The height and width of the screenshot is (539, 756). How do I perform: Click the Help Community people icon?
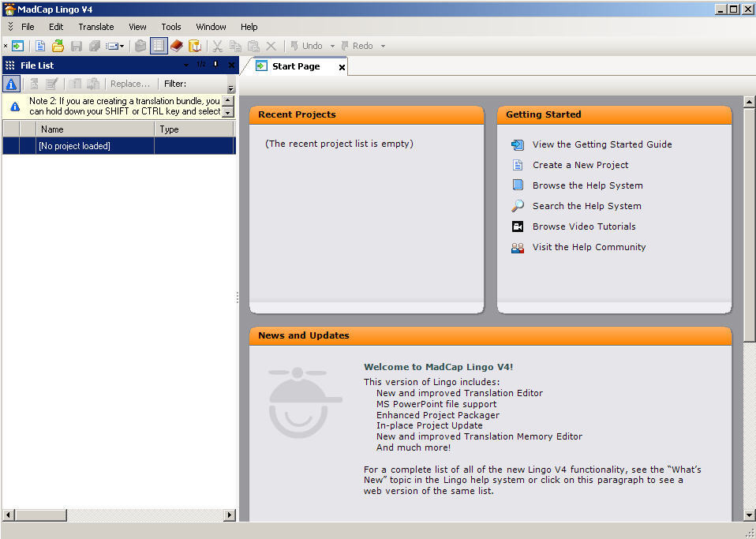pos(518,247)
